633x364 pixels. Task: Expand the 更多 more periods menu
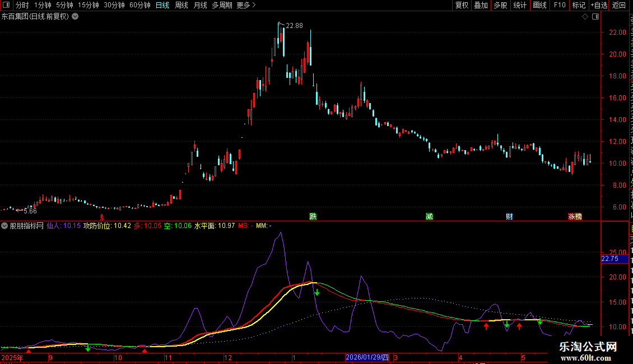tap(246, 5)
